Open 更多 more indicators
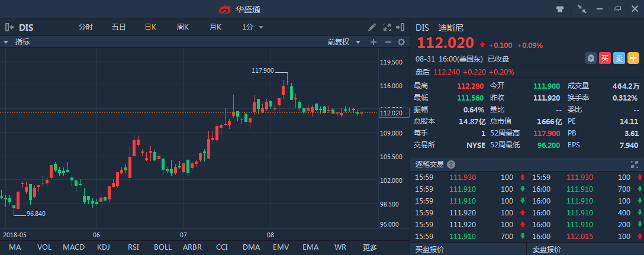 click(x=369, y=247)
